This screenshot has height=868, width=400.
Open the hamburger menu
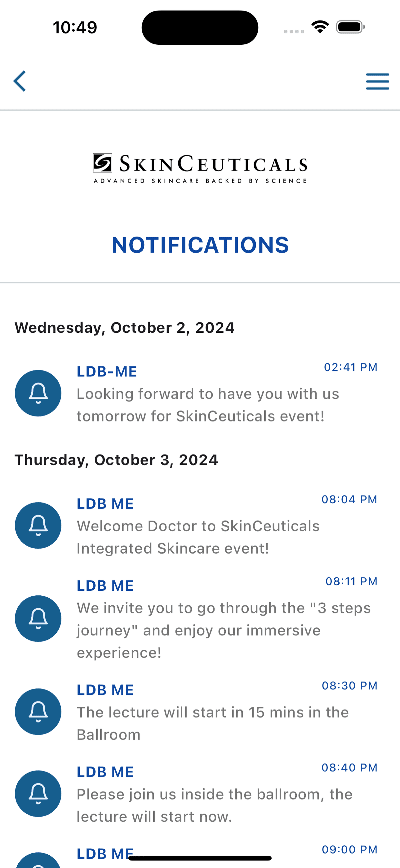[x=377, y=81]
